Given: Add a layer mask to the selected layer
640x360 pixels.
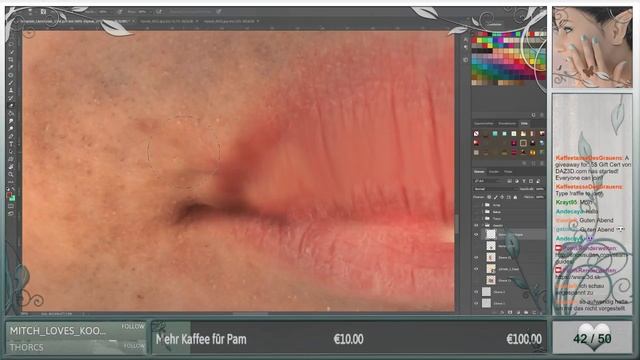Looking at the screenshot, I should (x=510, y=313).
